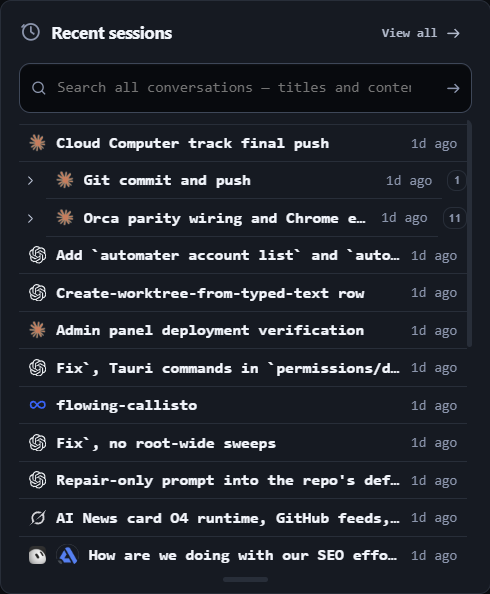Click the white avatar icon in last row
The image size is (490, 594).
click(38, 556)
